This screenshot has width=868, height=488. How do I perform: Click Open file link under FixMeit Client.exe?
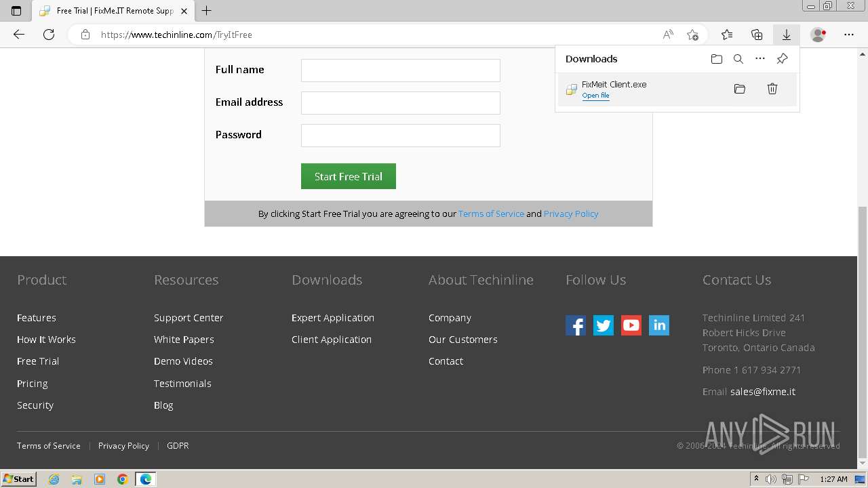click(595, 96)
